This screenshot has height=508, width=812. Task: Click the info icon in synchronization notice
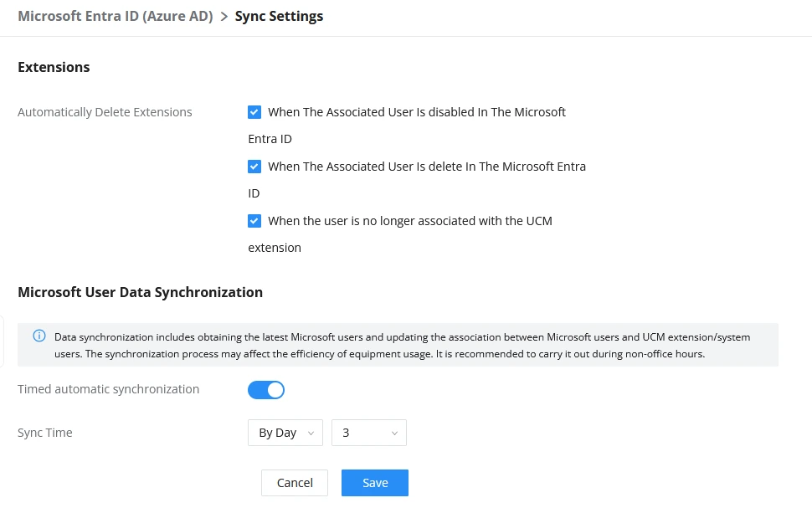tap(39, 336)
